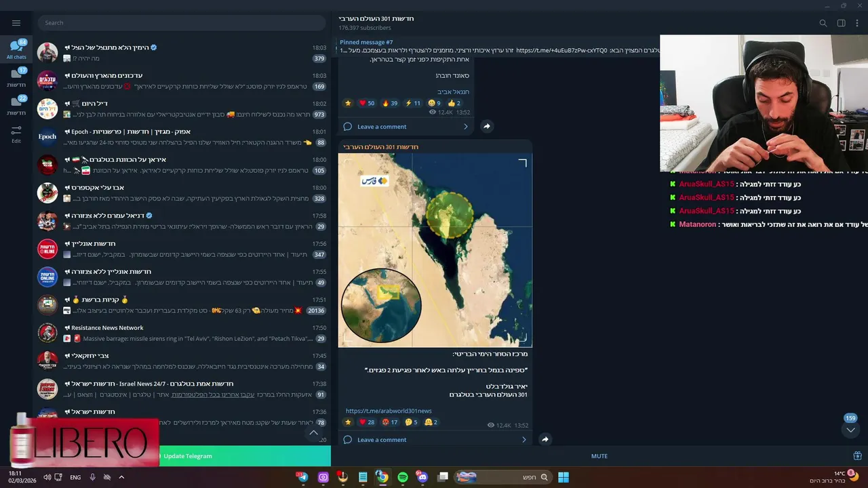Viewport: 868px width, 488px height.
Task: Toggle the channel info side panel icon
Action: tap(841, 23)
